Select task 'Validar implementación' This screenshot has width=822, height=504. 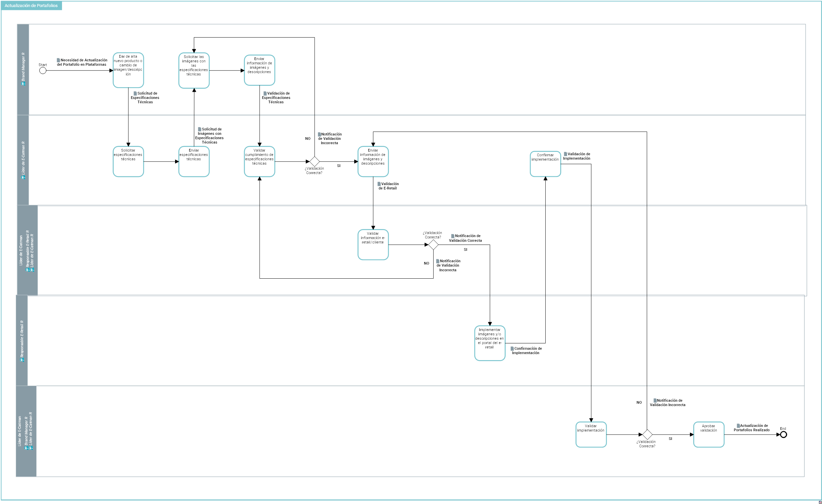click(x=591, y=435)
